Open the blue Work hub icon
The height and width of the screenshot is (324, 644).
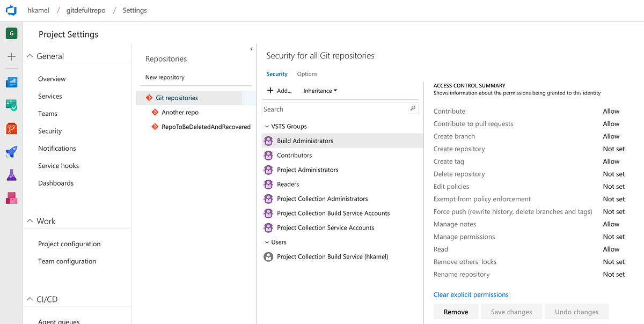pos(11,82)
